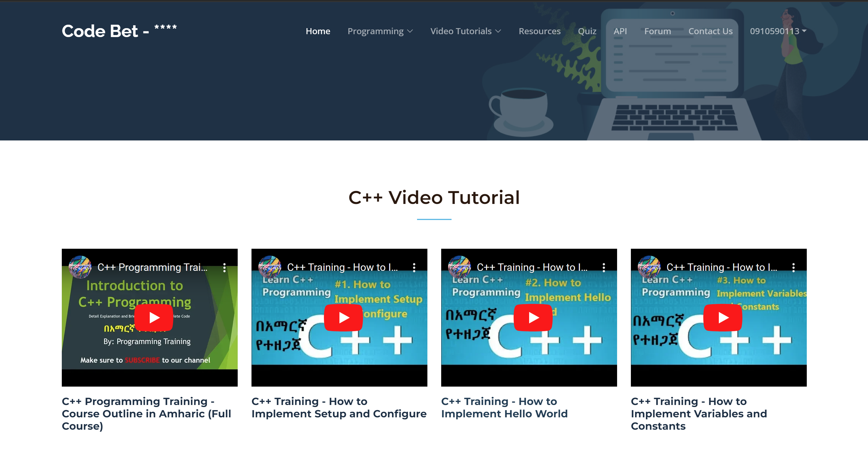Play the Course Outline intro video
868x463 pixels.
pos(154,317)
